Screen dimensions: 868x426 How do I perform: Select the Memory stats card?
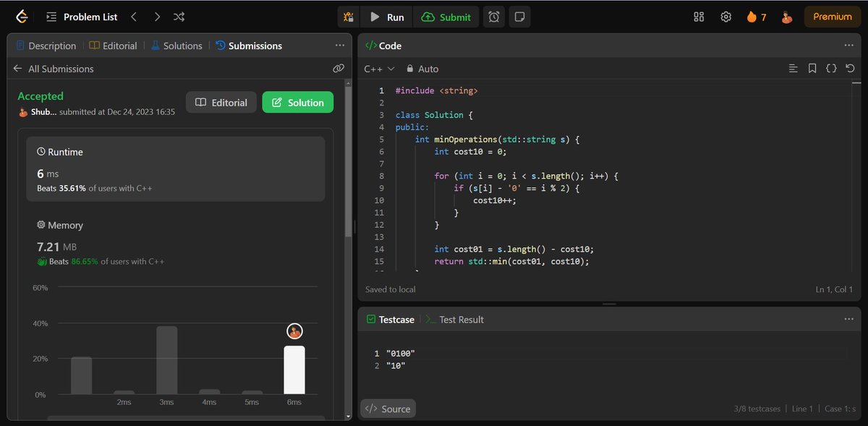(176, 242)
